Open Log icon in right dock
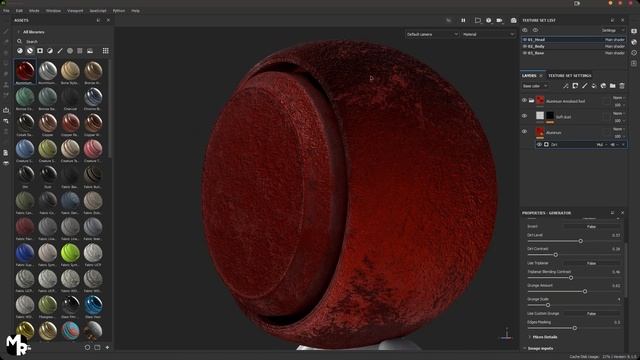640x360 pixels. pos(634,63)
